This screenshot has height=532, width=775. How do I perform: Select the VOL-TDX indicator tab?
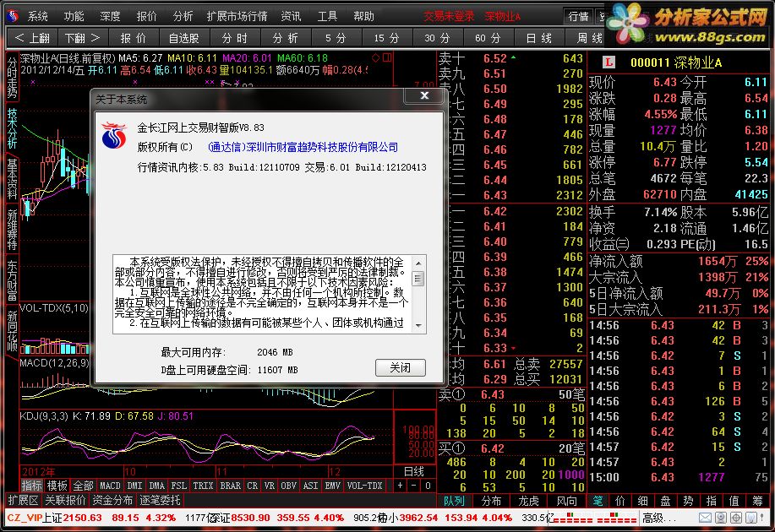(365, 486)
